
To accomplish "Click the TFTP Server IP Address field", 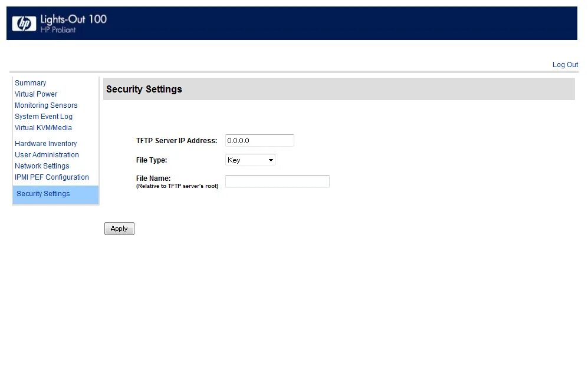I will [x=259, y=140].
